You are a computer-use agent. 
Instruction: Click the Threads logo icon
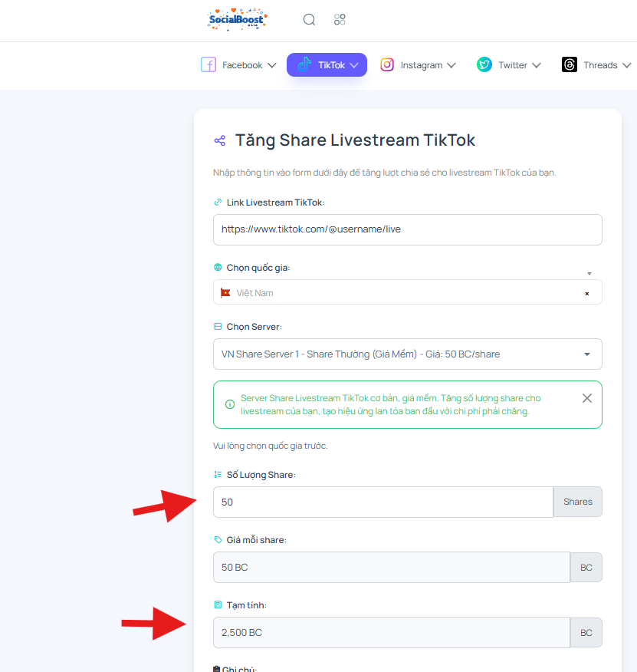click(x=570, y=64)
